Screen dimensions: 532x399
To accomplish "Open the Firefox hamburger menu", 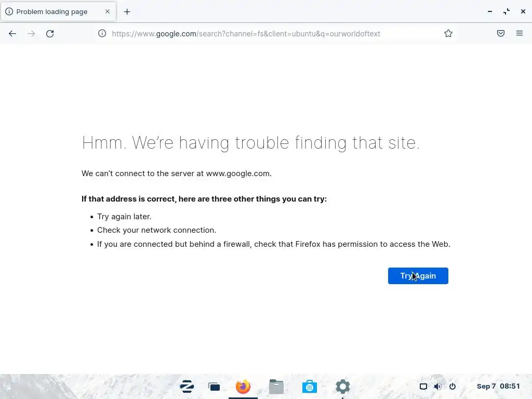I will click(x=520, y=33).
